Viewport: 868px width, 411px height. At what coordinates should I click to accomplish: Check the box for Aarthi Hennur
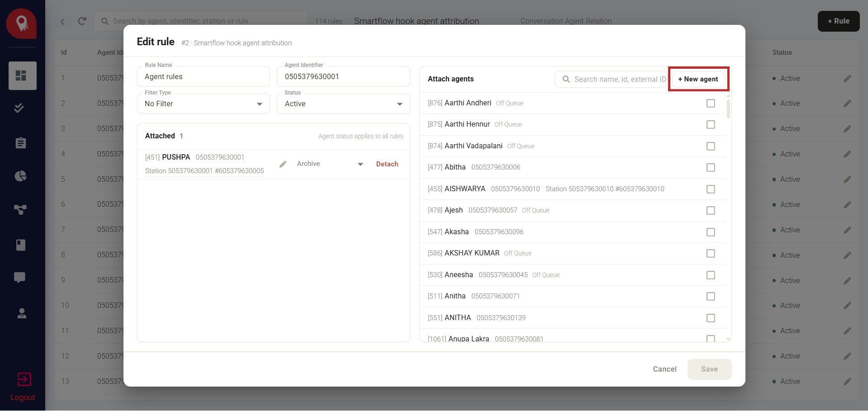[x=711, y=124]
